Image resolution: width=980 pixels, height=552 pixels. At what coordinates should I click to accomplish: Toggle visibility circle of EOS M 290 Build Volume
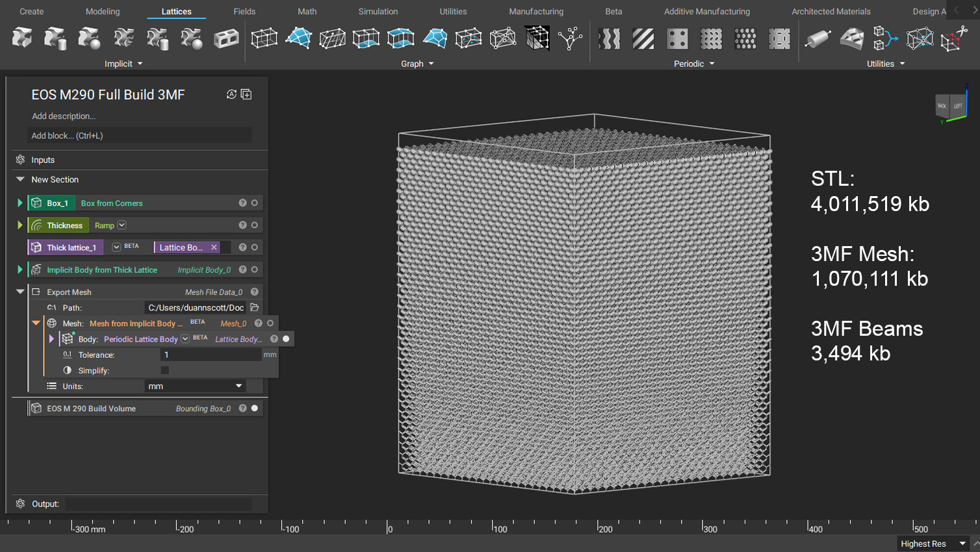tap(255, 408)
